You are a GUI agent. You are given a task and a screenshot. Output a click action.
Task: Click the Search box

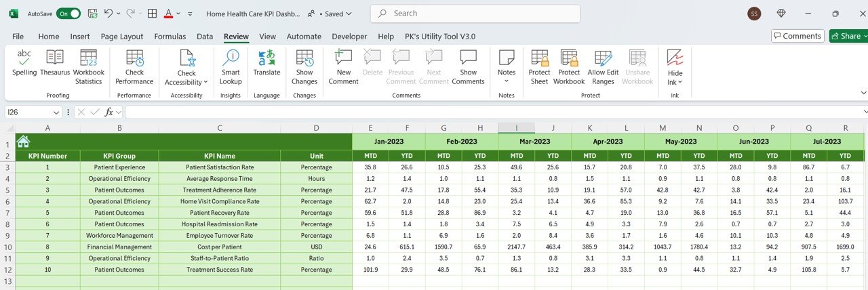475,14
